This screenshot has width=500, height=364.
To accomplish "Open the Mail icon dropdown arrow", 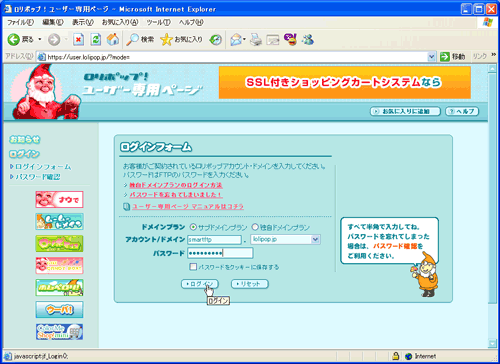I will click(x=244, y=40).
